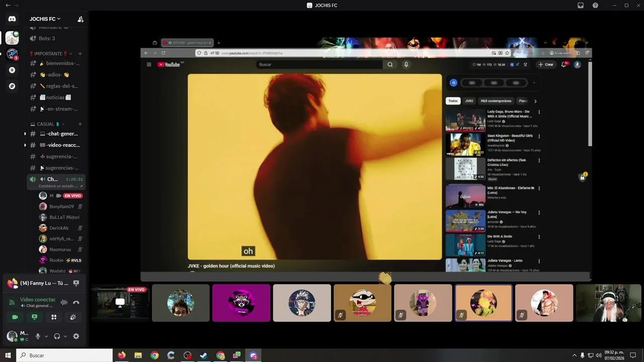Click the EN VIVO badge next to M
This screenshot has width=644, height=362.
(x=72, y=196)
